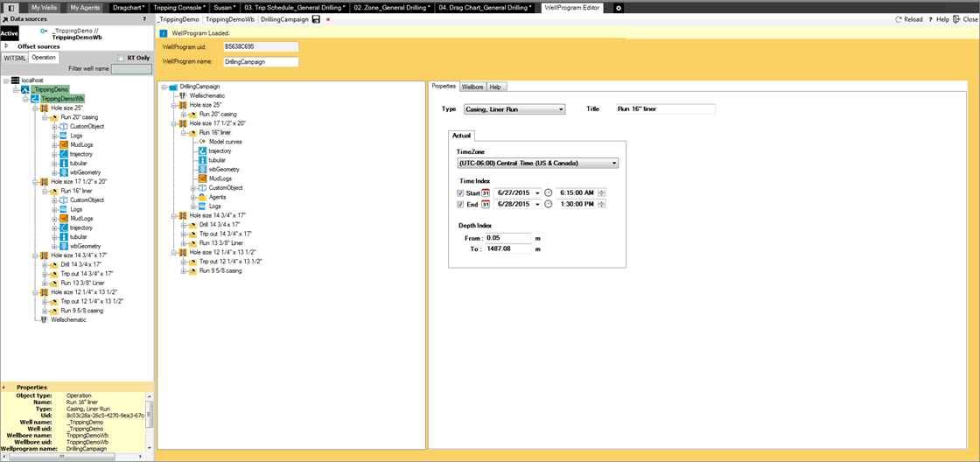Open the 03. Trip Schedule_General Drilling tab

(295, 8)
